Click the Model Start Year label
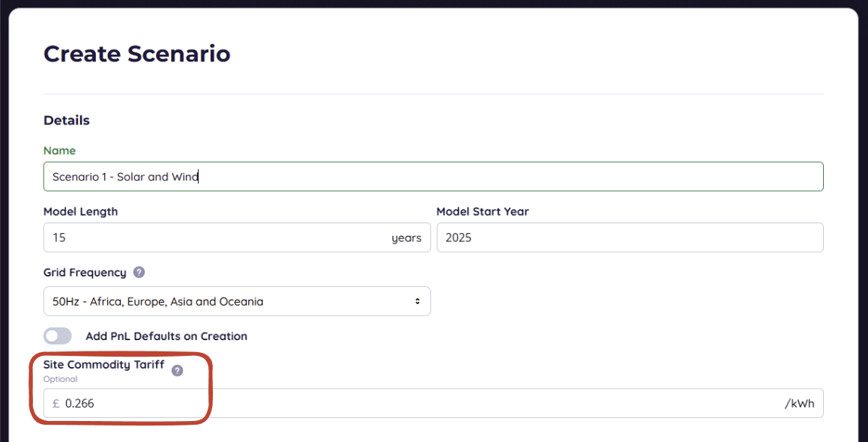 click(x=482, y=211)
